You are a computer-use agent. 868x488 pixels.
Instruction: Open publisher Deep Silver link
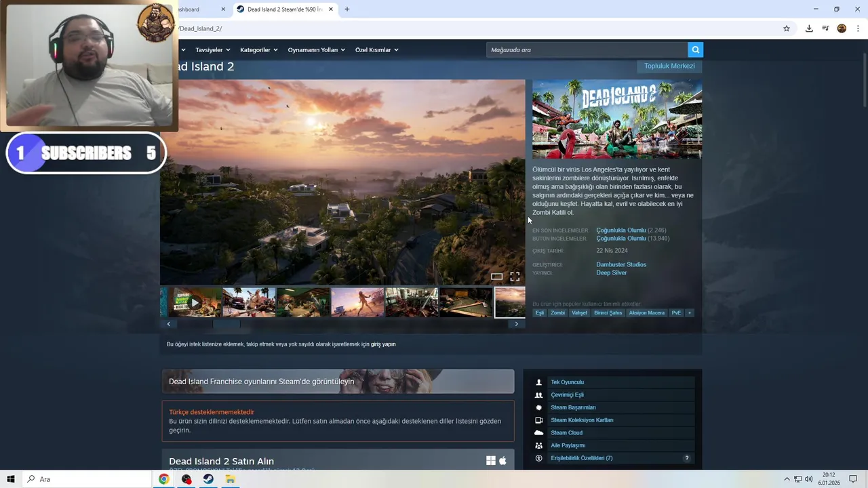(x=611, y=272)
